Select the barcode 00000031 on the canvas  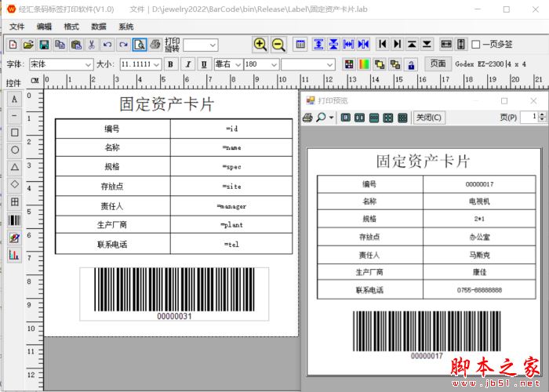click(174, 294)
